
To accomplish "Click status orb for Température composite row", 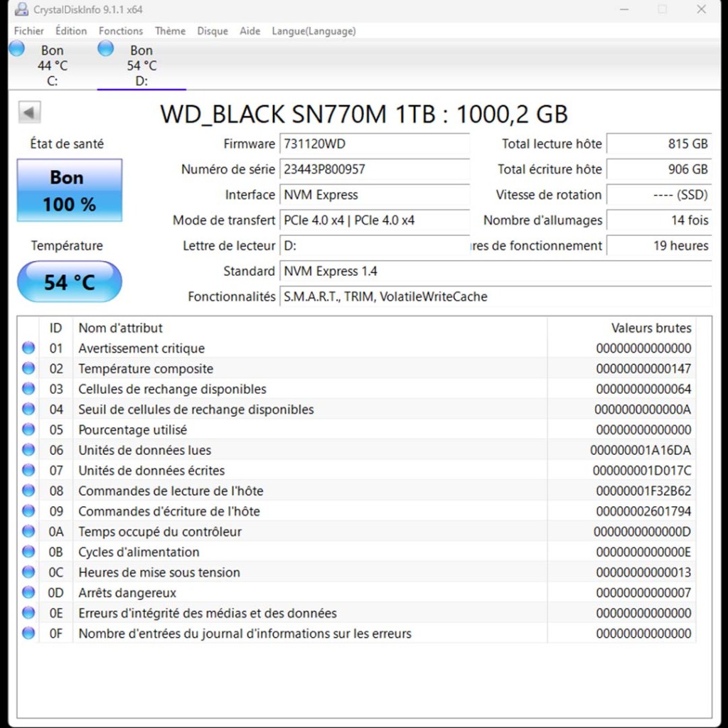I will click(28, 368).
